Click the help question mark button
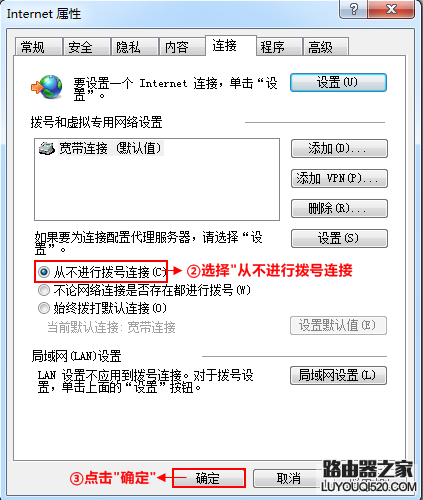The width and height of the screenshot is (423, 500). point(354,9)
